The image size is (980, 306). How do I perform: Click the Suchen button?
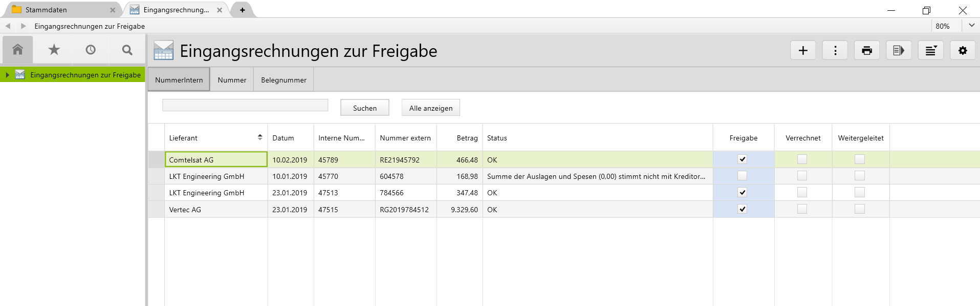[365, 108]
